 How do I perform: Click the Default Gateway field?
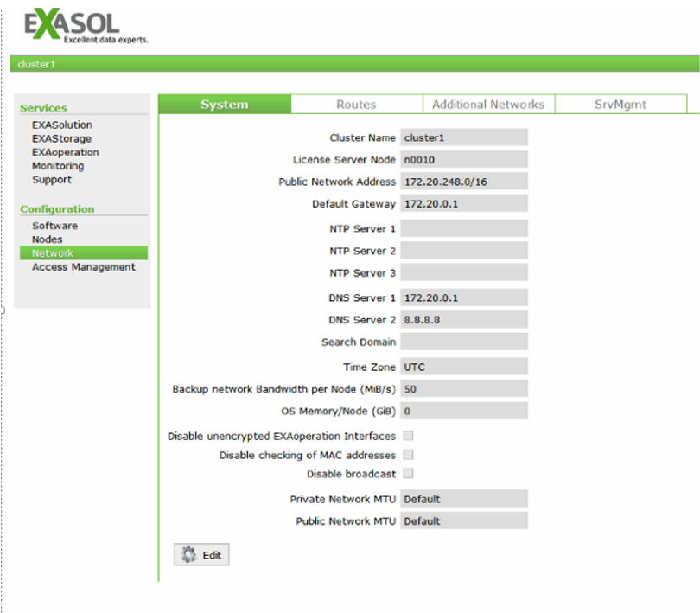tap(464, 203)
